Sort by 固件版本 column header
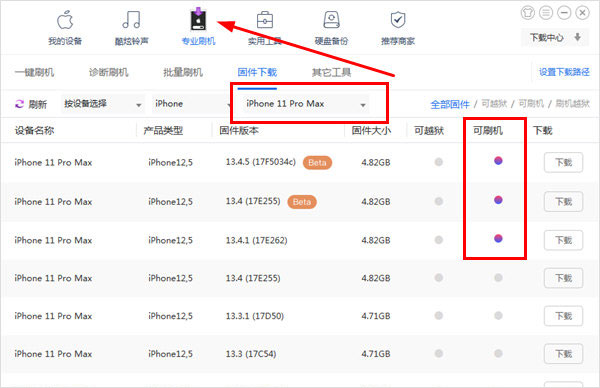Viewport: 600px width, 388px height. (239, 130)
